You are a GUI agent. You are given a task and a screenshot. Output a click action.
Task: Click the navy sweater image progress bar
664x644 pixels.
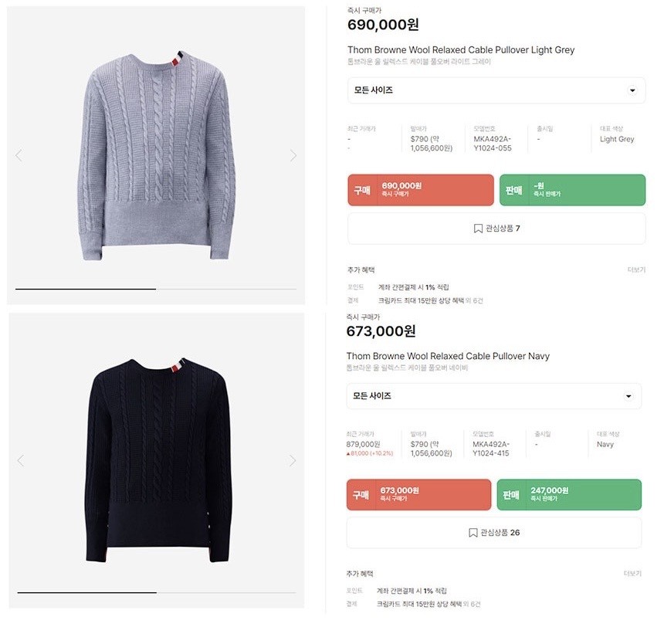157,593
